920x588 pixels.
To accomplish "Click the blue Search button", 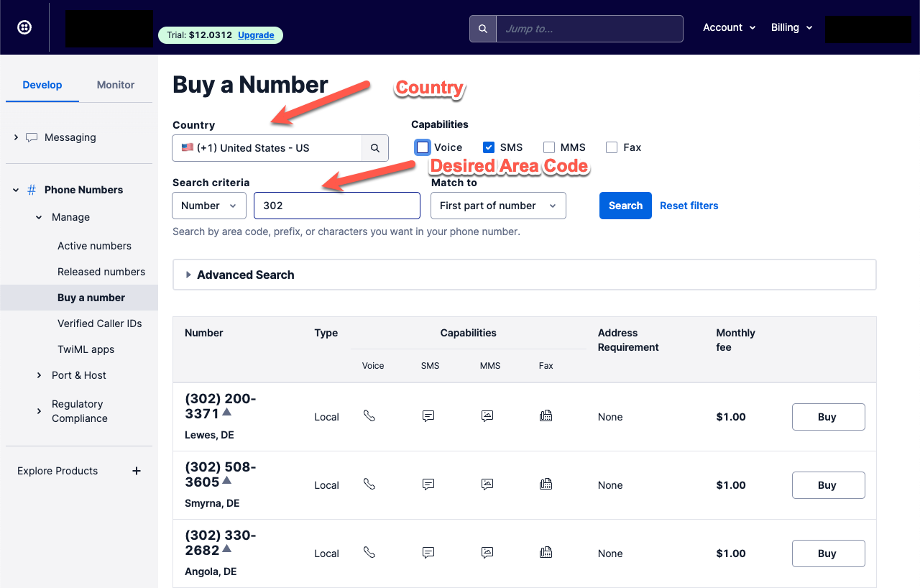I will coord(625,206).
